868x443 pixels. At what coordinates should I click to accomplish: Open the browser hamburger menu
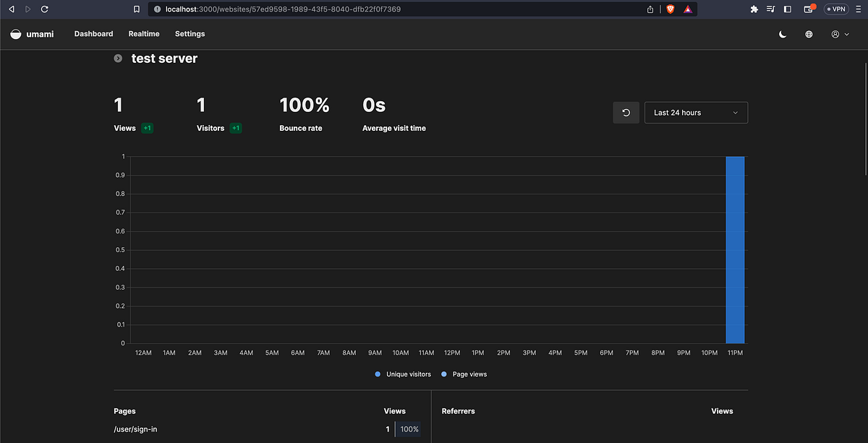(x=858, y=9)
